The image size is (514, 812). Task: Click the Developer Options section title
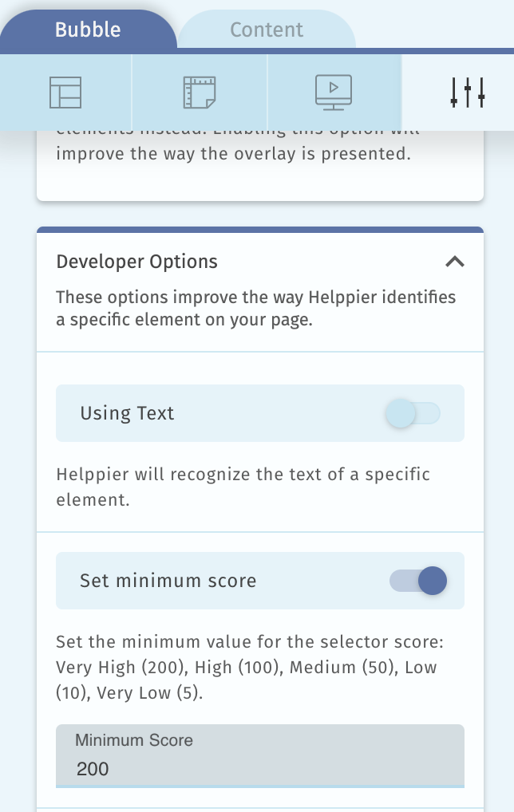coord(137,262)
